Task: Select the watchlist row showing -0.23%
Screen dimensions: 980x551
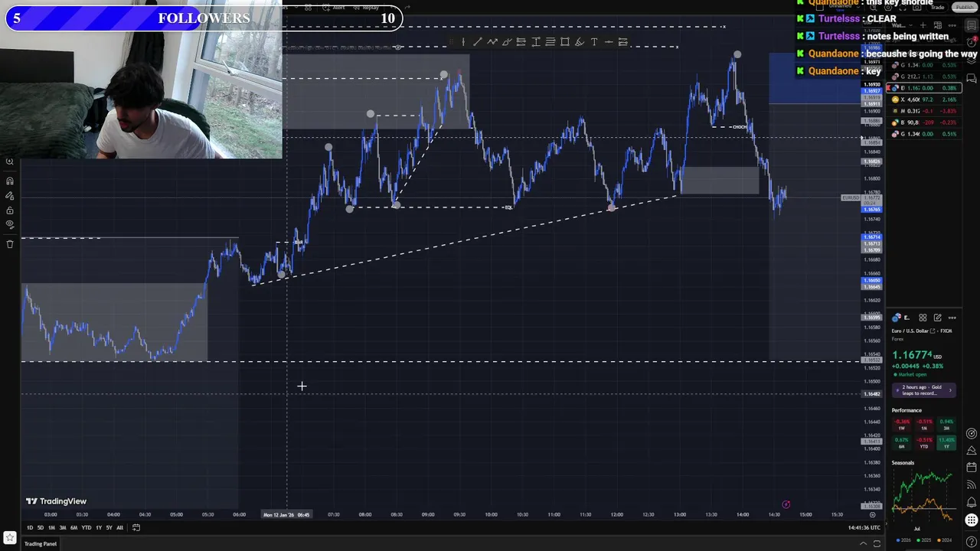Action: 924,122
